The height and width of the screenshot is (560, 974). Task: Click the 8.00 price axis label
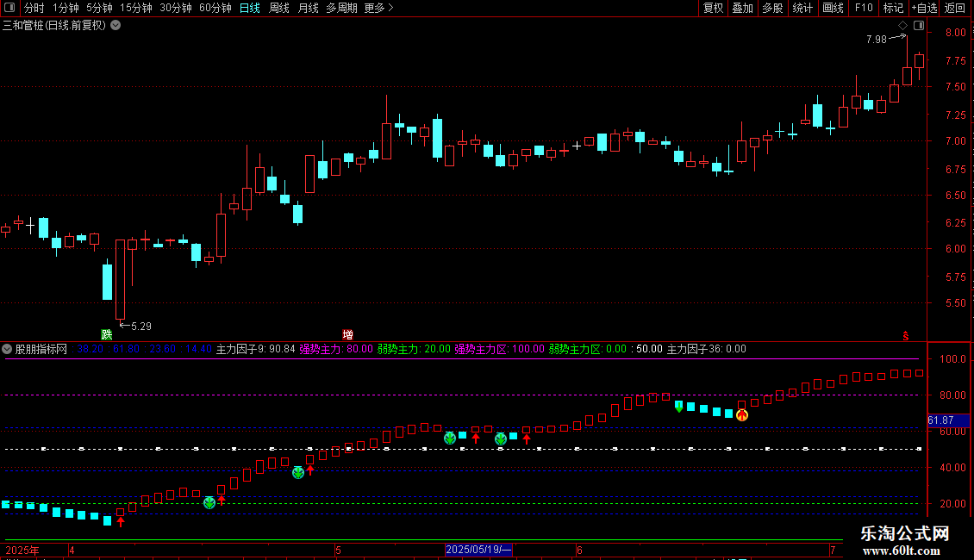tap(955, 32)
